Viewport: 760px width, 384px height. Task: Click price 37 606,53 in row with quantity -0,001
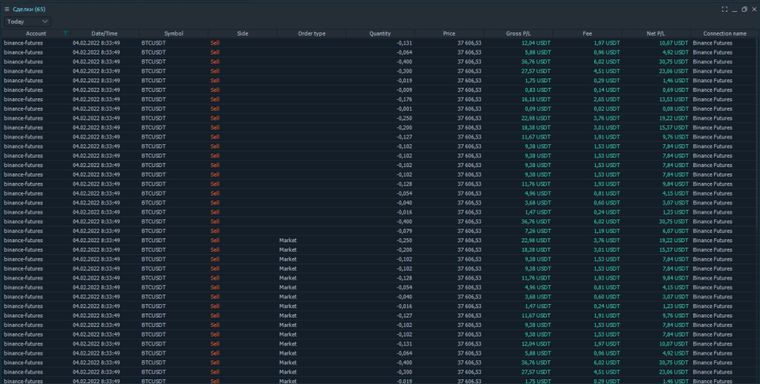(x=469, y=109)
